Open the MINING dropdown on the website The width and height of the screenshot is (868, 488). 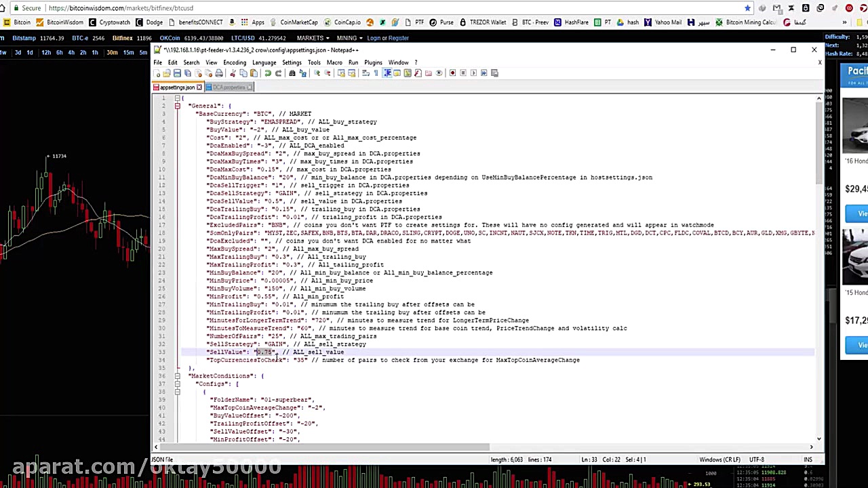point(348,38)
